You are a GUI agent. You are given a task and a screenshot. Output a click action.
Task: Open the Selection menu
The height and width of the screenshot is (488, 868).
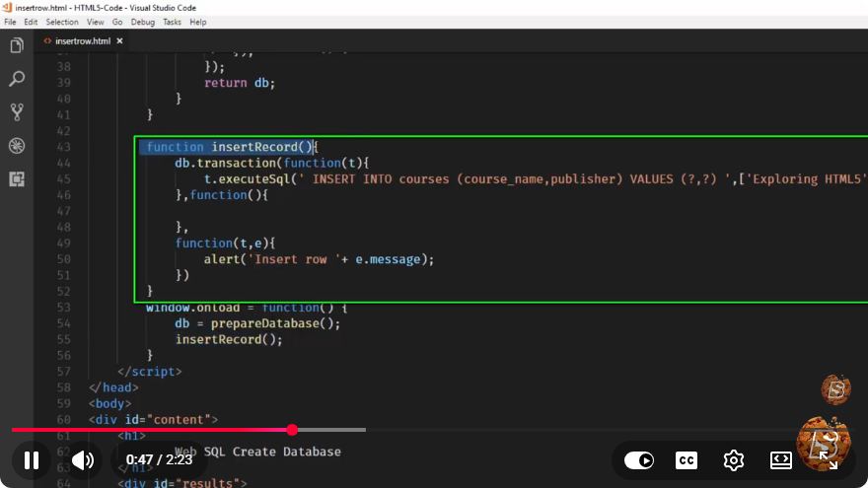[62, 22]
